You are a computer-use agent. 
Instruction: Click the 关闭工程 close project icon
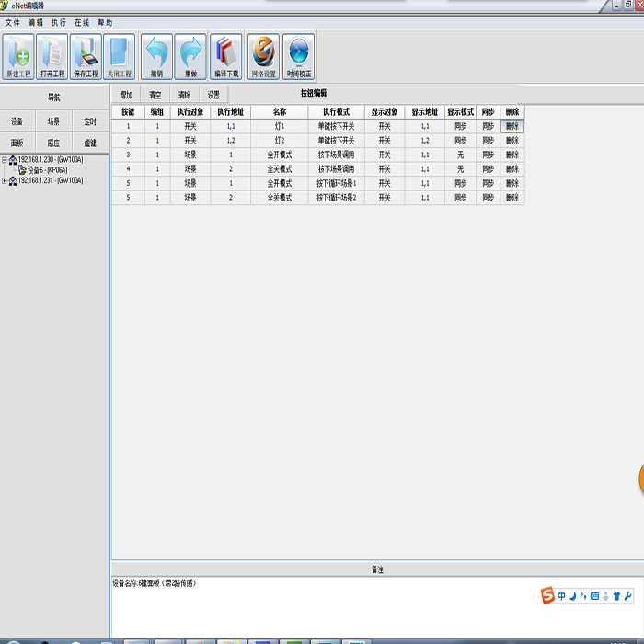119,57
